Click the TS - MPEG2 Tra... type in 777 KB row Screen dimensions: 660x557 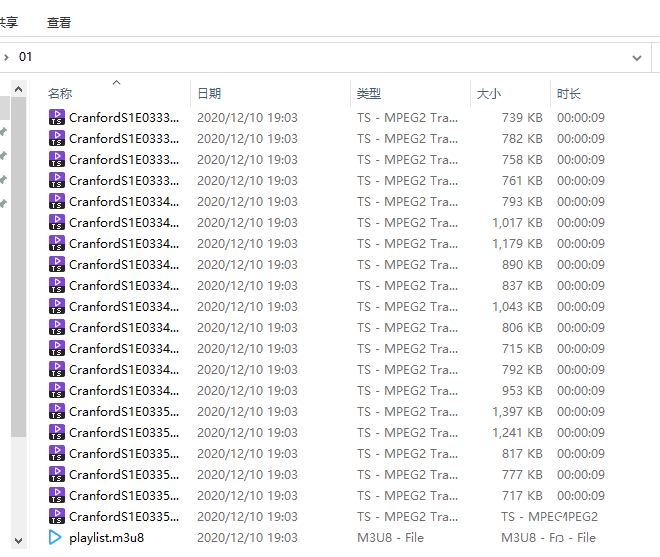pos(407,475)
